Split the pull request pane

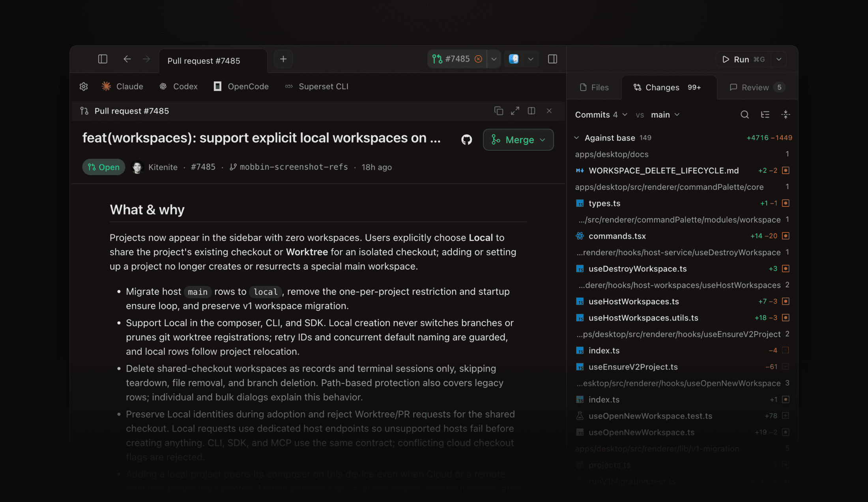point(531,111)
